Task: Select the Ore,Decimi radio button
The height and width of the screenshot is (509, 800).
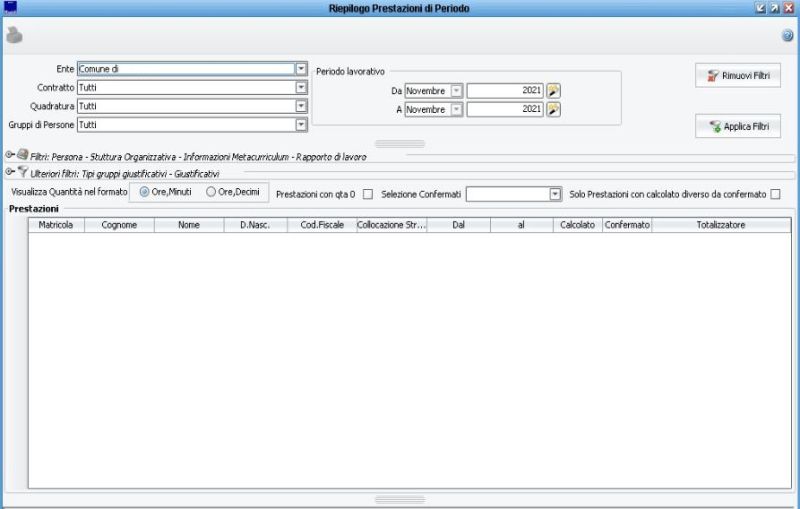Action: coord(211,191)
